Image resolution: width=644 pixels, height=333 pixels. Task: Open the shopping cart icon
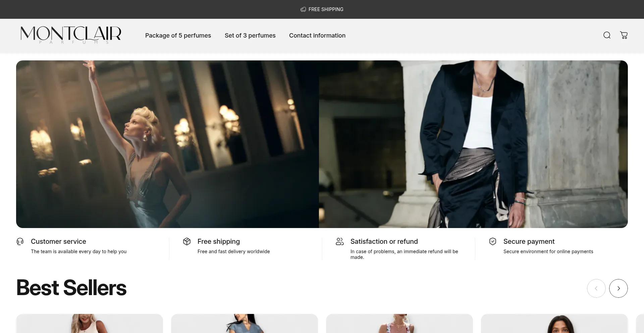pos(624,35)
